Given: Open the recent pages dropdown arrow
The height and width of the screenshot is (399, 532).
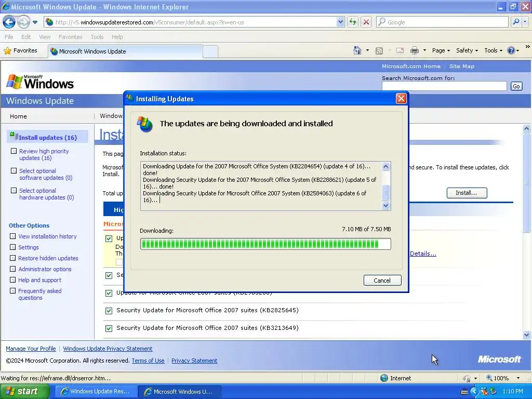Looking at the screenshot, I should pos(35,22).
